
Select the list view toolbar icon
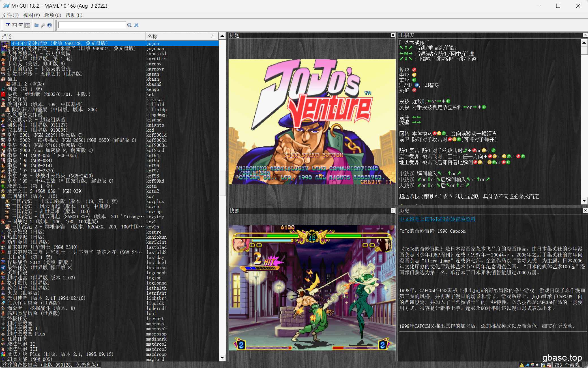coord(21,25)
